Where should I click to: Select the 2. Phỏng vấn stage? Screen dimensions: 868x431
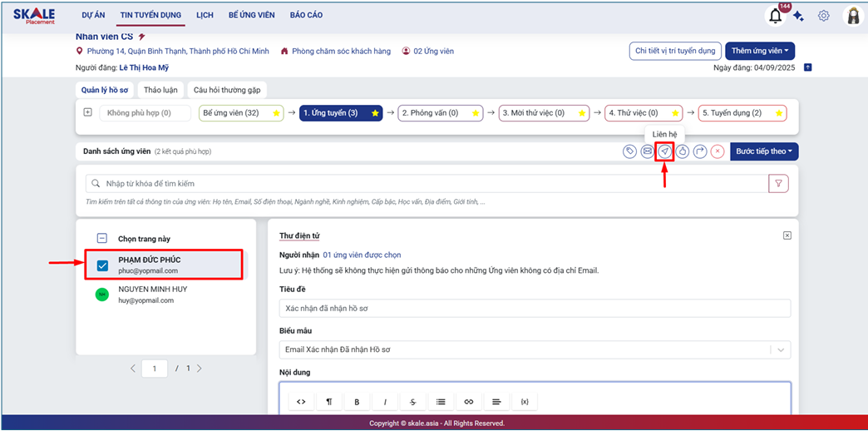click(x=441, y=113)
